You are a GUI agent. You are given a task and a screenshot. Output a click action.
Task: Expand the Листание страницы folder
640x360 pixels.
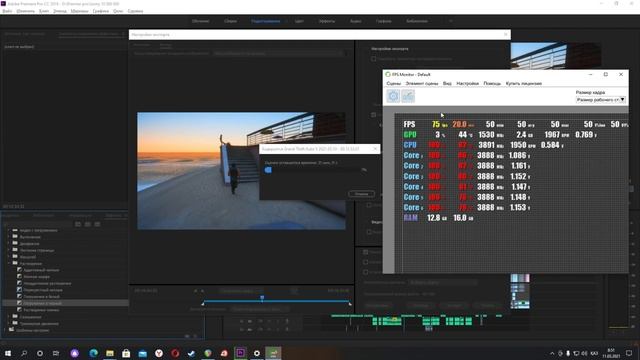[9, 250]
